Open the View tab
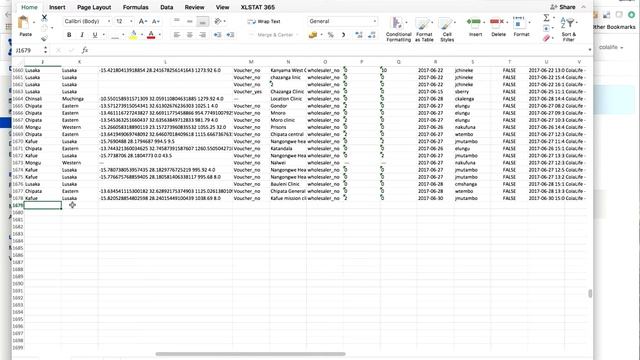640x360 pixels. [222, 7]
